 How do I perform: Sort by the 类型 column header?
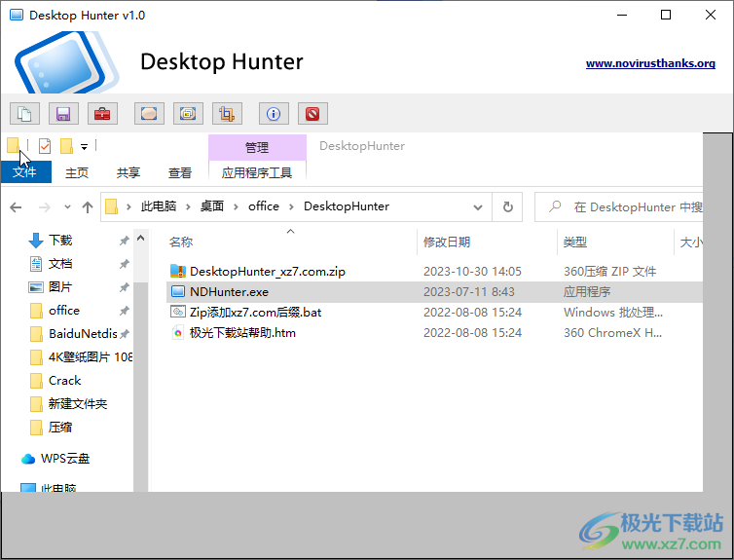575,243
